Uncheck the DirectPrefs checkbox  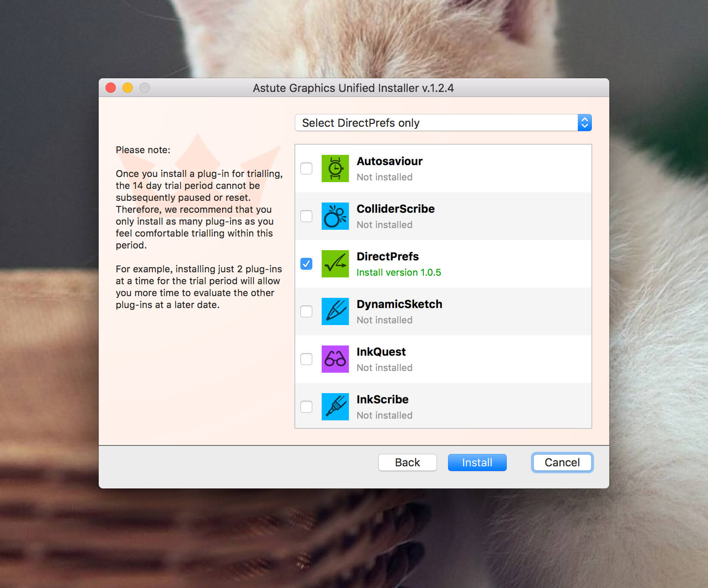pos(306,264)
